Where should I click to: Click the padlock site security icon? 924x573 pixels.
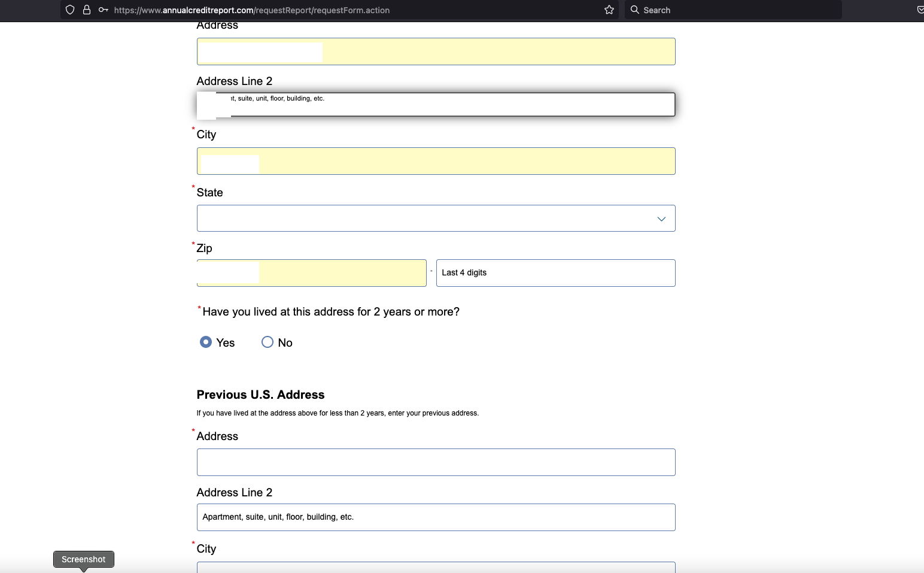[x=87, y=10]
